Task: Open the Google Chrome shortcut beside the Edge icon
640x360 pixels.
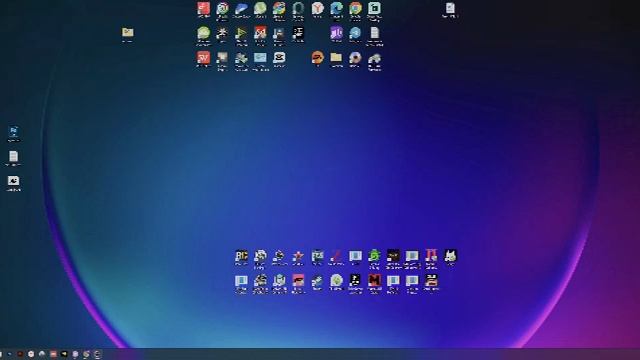Action: 355,9
